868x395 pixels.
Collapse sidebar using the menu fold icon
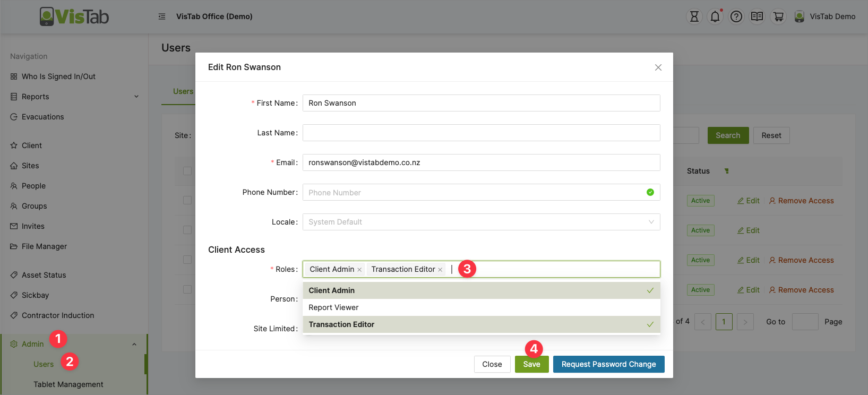pyautogui.click(x=162, y=16)
